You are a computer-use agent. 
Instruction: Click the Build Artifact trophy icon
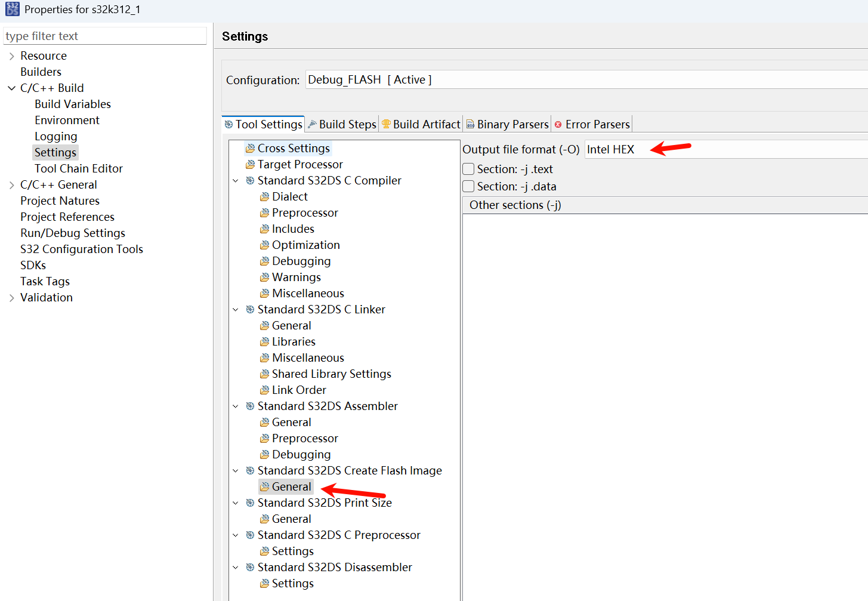pos(386,124)
